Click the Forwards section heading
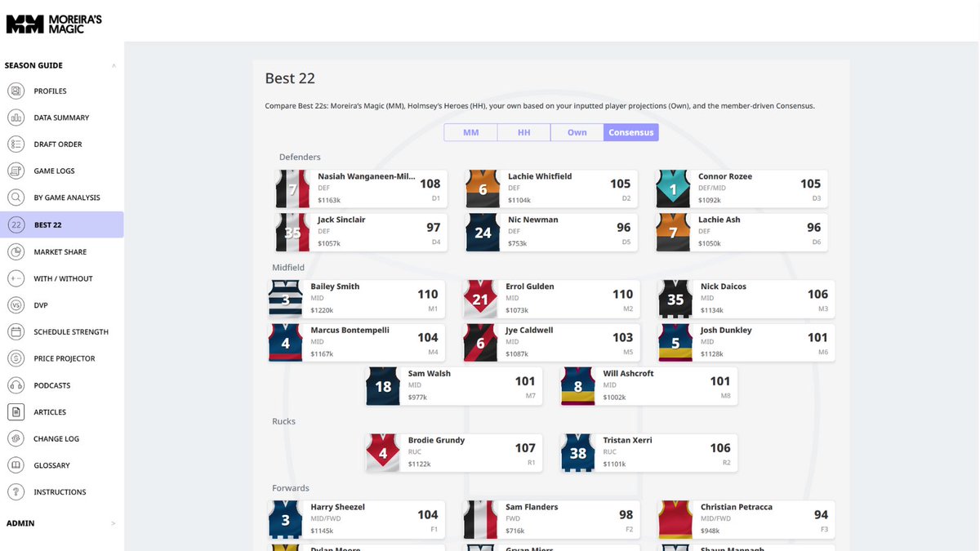The image size is (980, 551). [291, 488]
